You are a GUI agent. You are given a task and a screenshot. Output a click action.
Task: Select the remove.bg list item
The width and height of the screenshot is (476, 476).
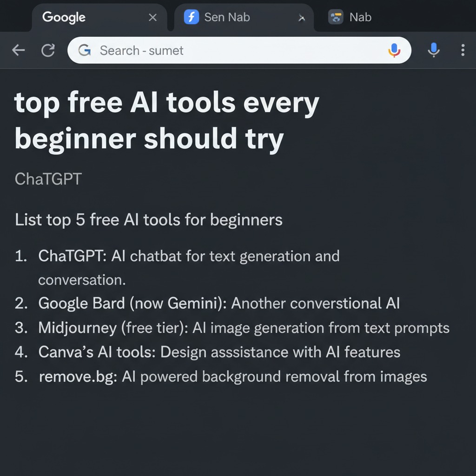click(232, 377)
